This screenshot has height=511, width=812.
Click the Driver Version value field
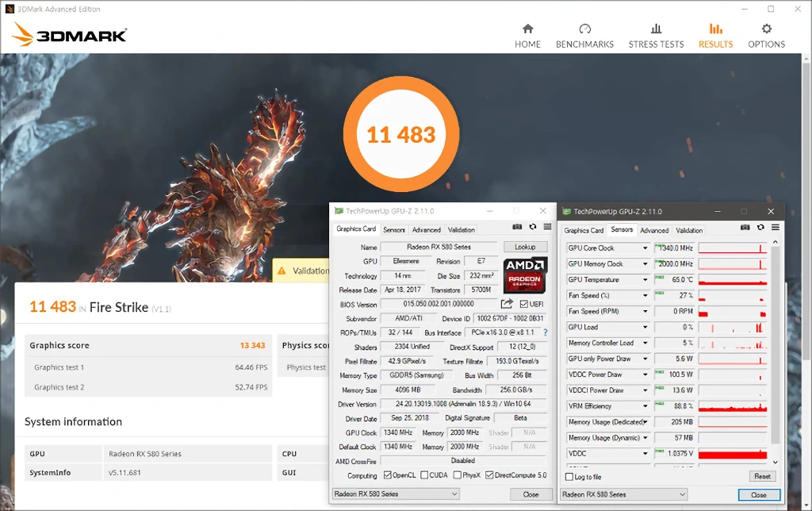pos(463,404)
